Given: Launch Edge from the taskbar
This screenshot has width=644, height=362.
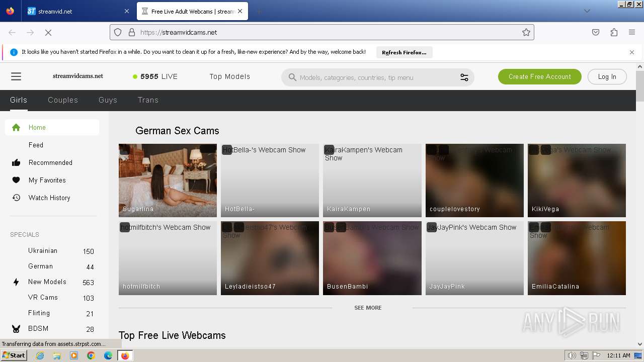Looking at the screenshot, I should (108, 355).
